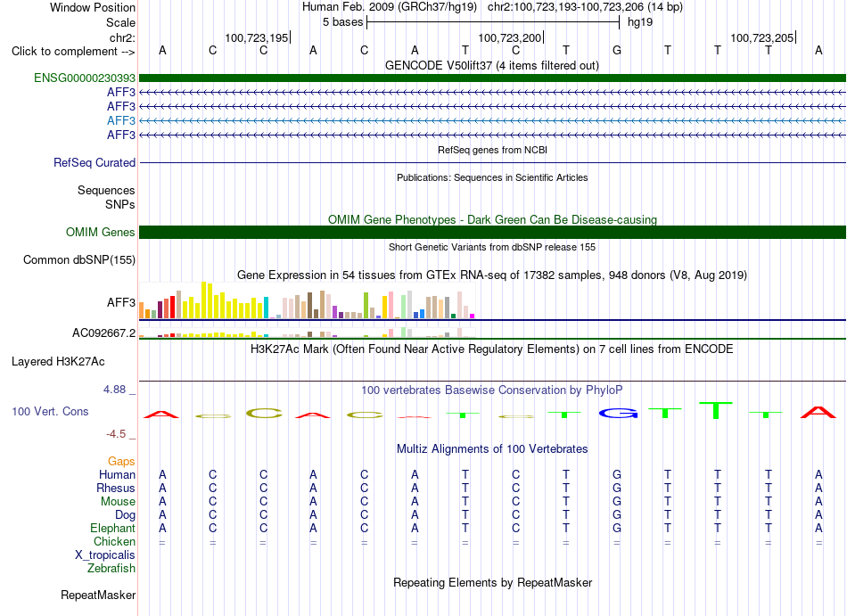Click the 100,723,205 ruler position label
The width and height of the screenshot is (847, 616).
tap(762, 37)
